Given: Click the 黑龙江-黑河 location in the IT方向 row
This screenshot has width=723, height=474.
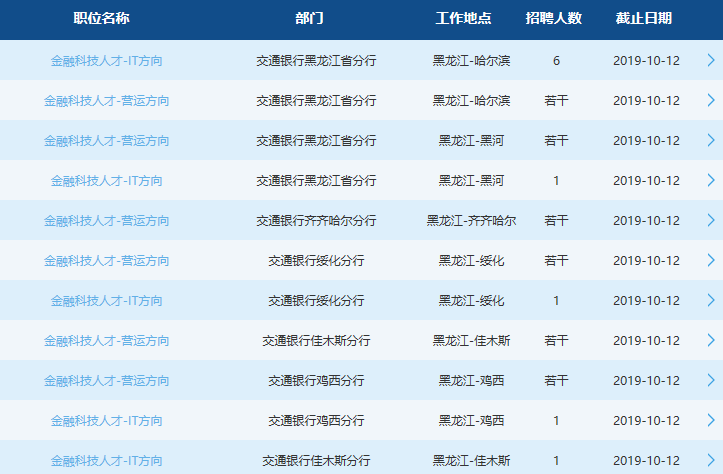Looking at the screenshot, I should coord(471,181).
